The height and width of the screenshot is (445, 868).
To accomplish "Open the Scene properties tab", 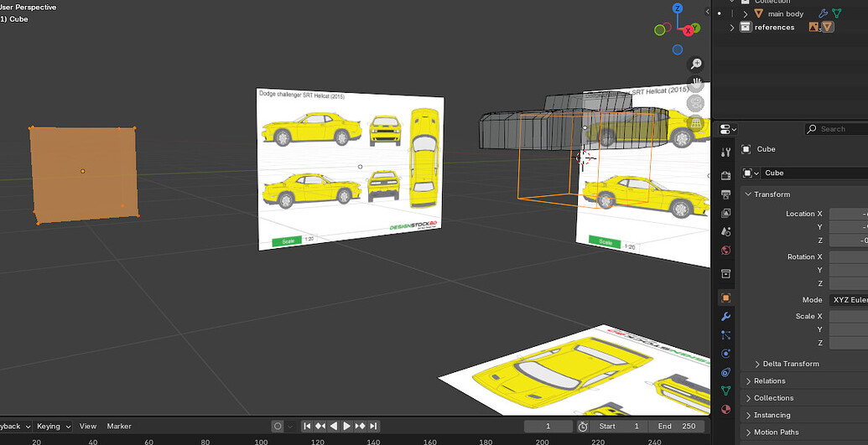I will point(725,231).
